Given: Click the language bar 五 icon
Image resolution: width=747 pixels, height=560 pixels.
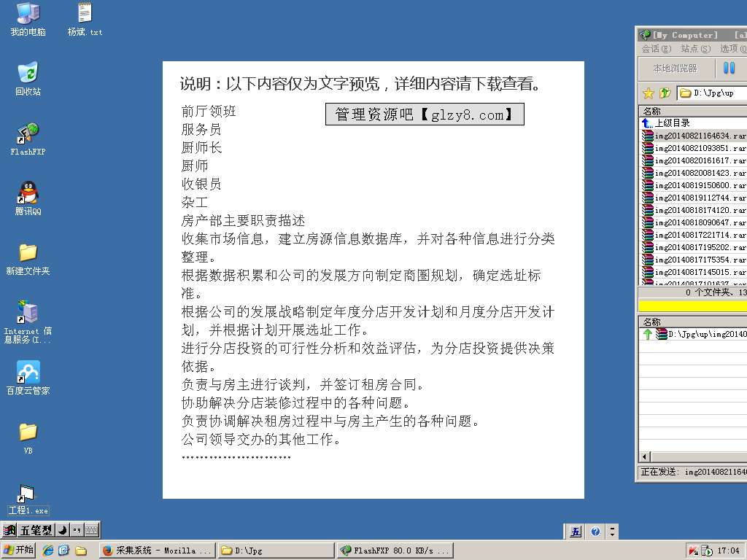Looking at the screenshot, I should click(576, 532).
